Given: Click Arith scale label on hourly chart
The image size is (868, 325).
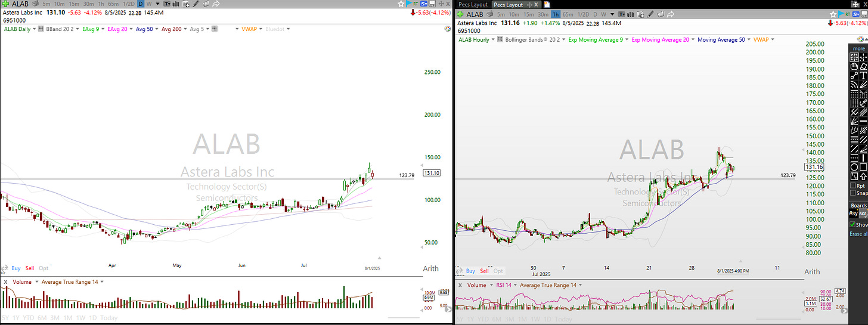Looking at the screenshot, I should (x=812, y=271).
